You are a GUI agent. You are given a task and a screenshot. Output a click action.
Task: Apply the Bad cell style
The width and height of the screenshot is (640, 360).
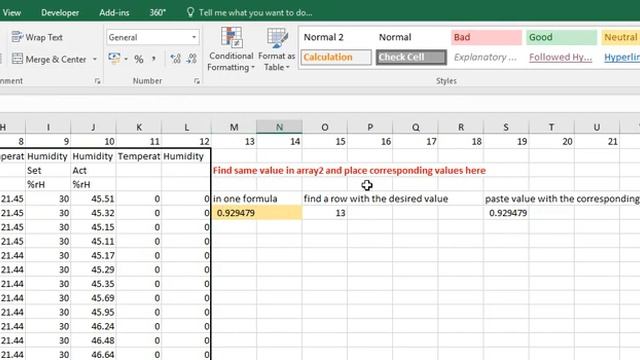[486, 37]
